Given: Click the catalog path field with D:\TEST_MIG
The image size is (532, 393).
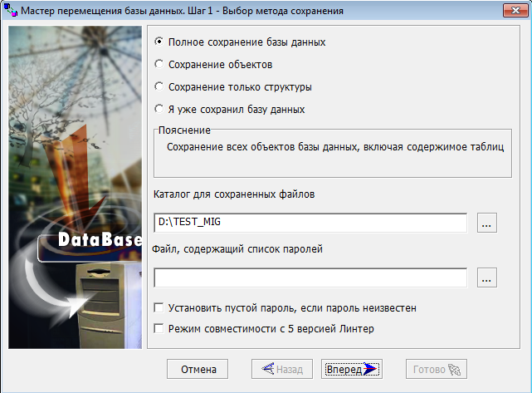Looking at the screenshot, I should [x=310, y=223].
